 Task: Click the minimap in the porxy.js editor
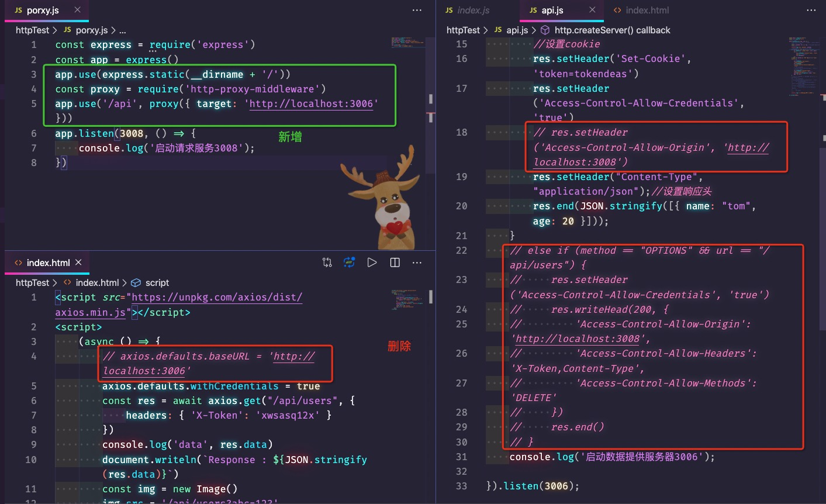click(409, 44)
